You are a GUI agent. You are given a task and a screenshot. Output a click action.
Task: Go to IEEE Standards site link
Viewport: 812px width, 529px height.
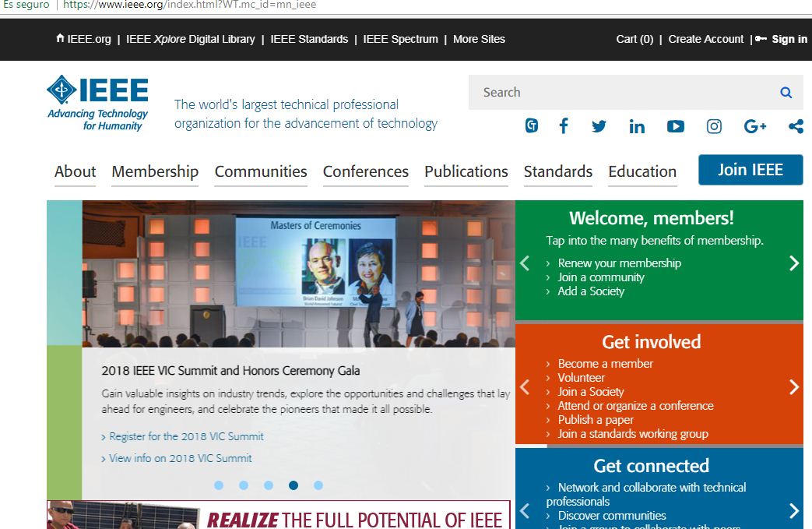click(x=309, y=39)
